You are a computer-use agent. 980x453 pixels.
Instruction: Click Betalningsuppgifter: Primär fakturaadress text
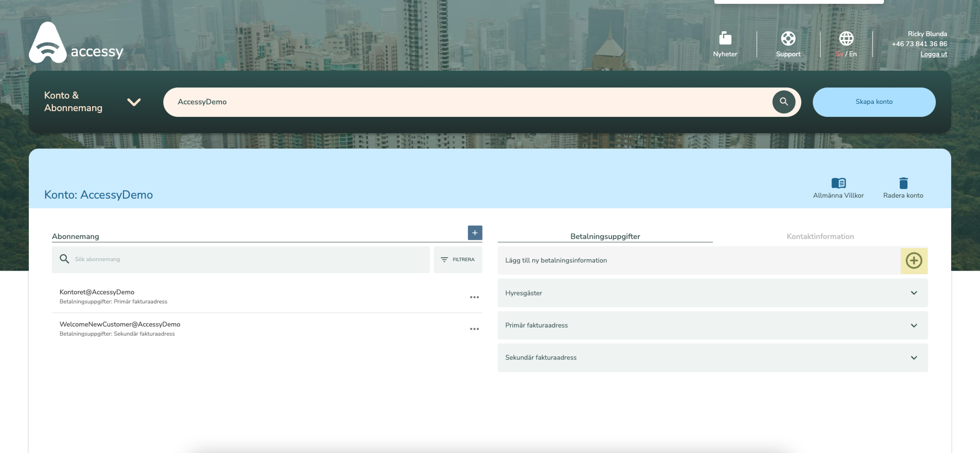pyautogui.click(x=113, y=302)
